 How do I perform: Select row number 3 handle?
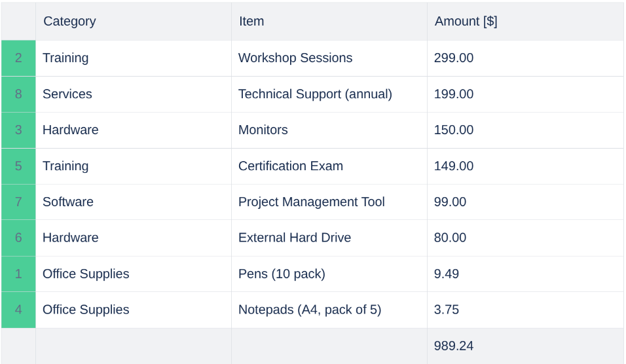18,130
